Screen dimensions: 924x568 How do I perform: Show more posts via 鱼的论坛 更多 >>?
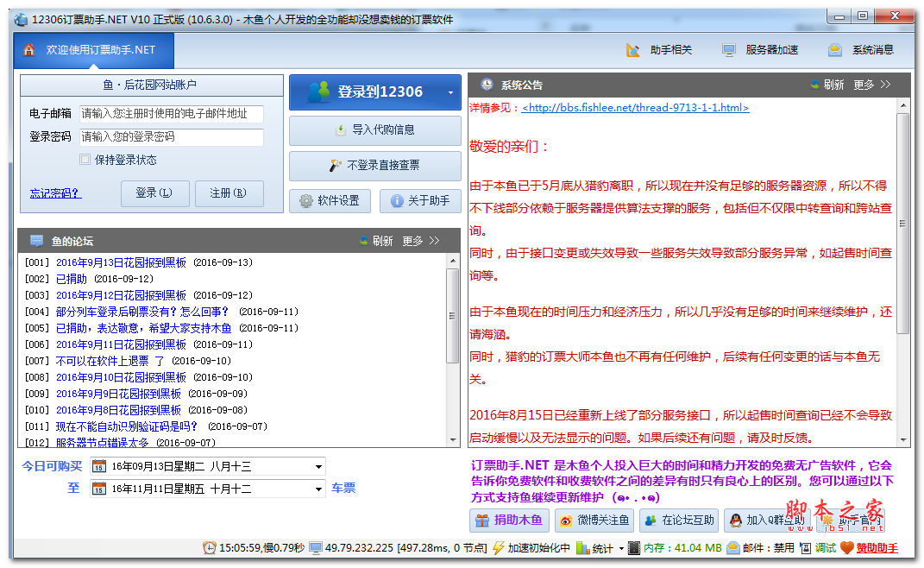click(421, 241)
